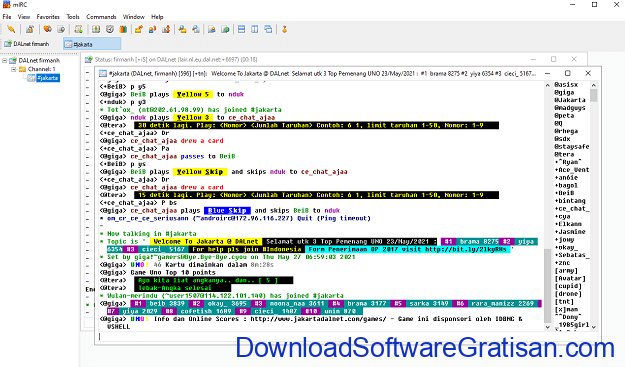This screenshot has width=625, height=367.
Task: Select Channel: 1 folder in treebar
Action: 41,69
